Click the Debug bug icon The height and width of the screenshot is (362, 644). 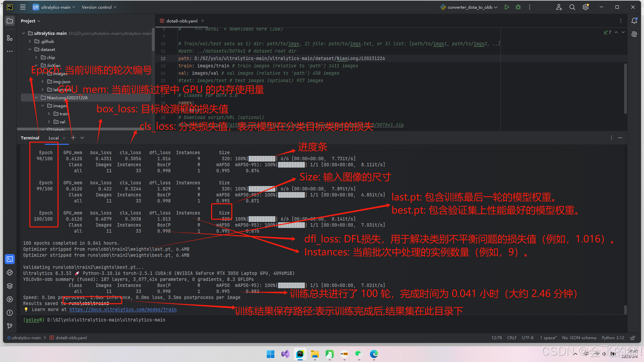pyautogui.click(x=518, y=7)
